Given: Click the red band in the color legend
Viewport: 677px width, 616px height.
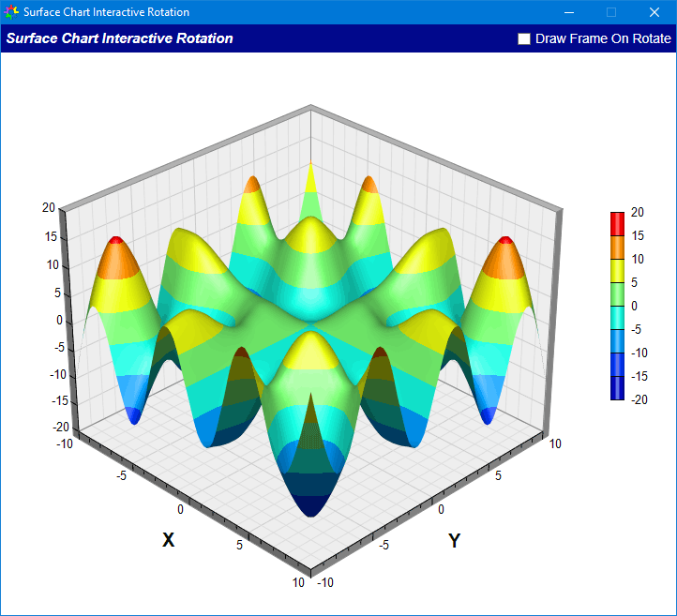Looking at the screenshot, I should pyautogui.click(x=617, y=224).
